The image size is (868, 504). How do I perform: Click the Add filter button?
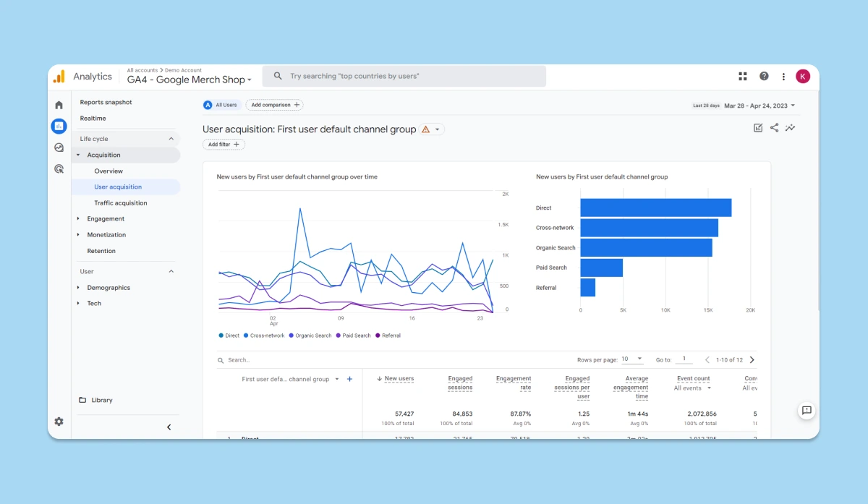pyautogui.click(x=224, y=145)
